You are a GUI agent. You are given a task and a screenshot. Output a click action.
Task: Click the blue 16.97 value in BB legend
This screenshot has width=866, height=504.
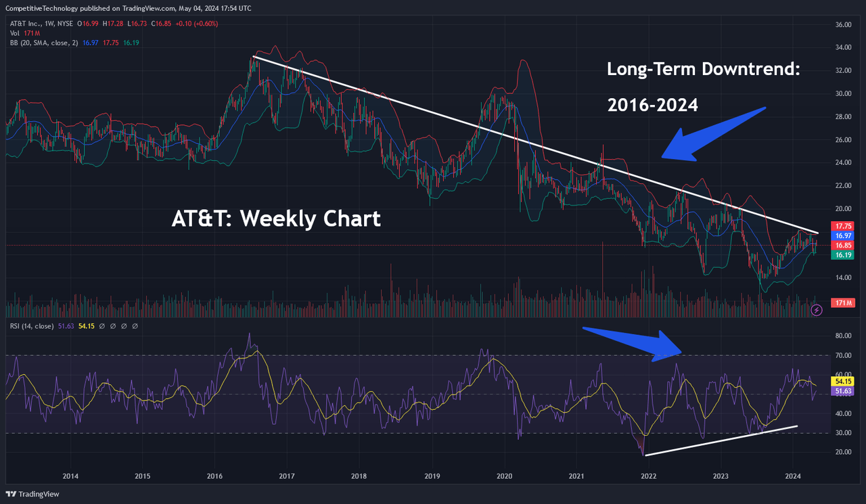pyautogui.click(x=91, y=43)
